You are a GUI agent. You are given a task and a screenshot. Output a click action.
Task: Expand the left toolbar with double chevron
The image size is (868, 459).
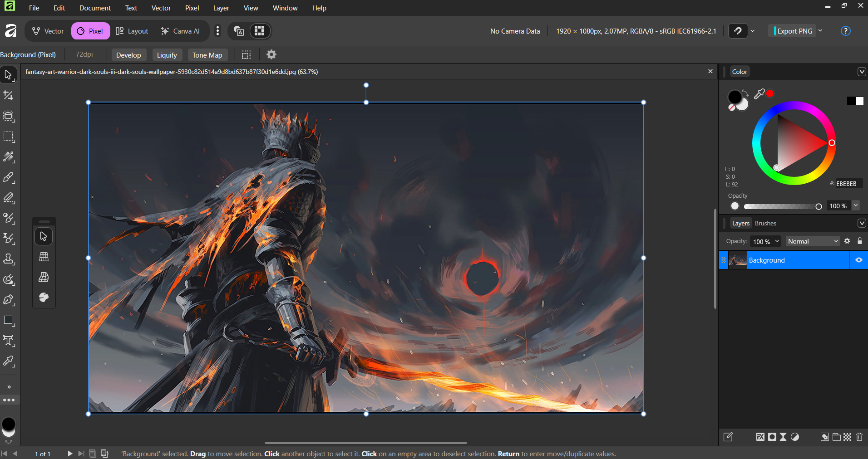point(9,387)
